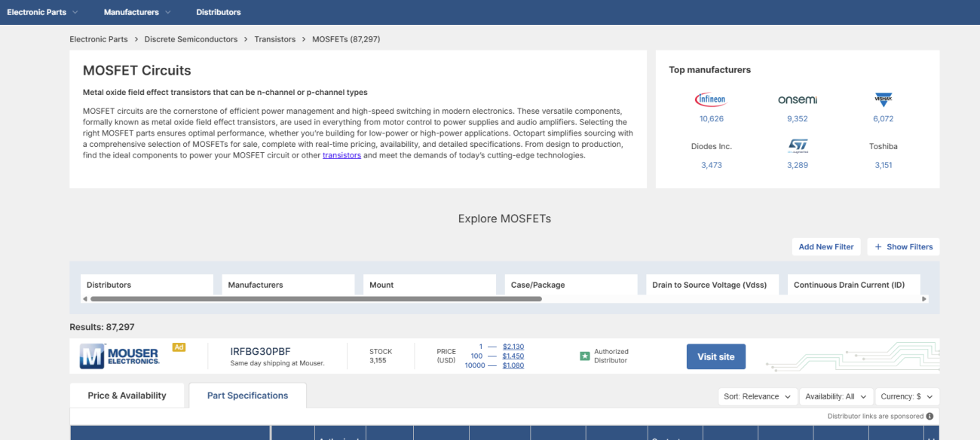The image size is (980, 440).
Task: Switch to Price & Availability tab
Action: 127,396
